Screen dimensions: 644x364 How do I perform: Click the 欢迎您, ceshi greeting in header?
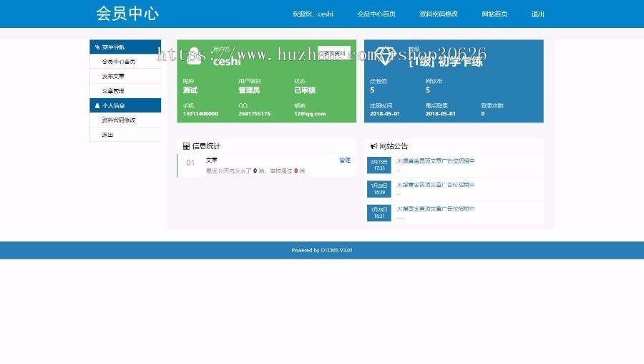coord(313,14)
